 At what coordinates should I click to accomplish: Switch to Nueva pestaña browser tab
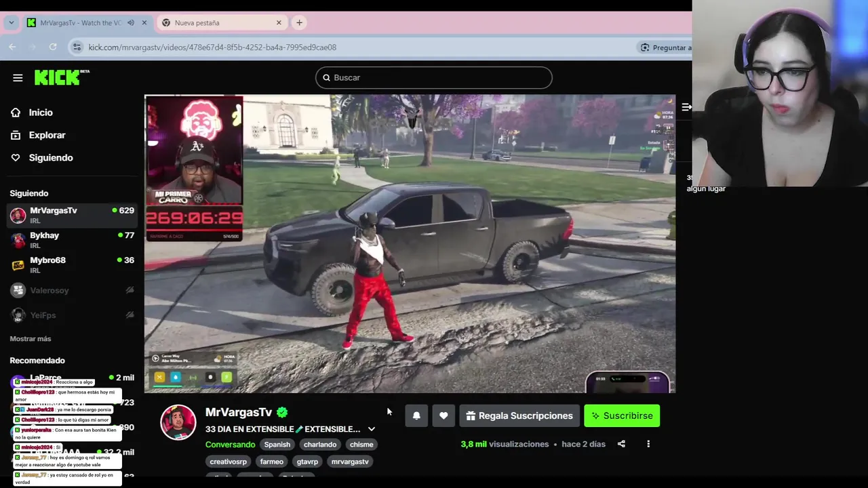(x=222, y=22)
